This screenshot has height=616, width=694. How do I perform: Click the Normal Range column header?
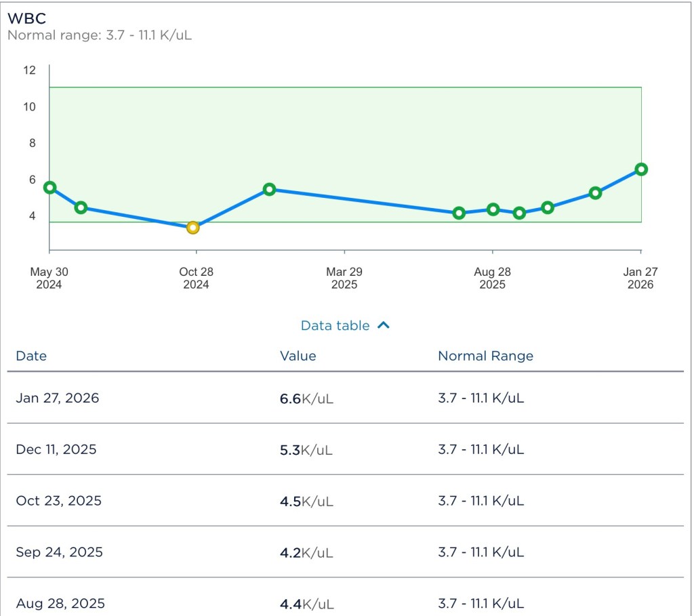(x=485, y=356)
